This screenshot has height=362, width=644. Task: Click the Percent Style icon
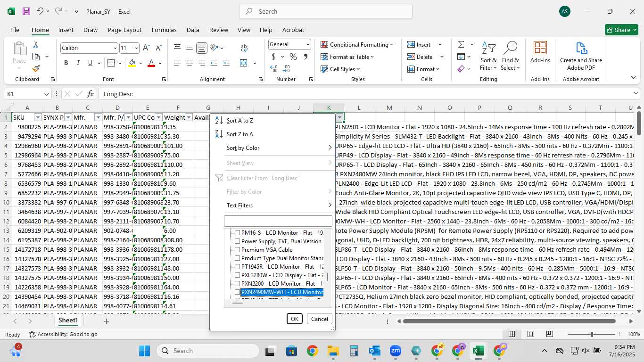tap(293, 57)
